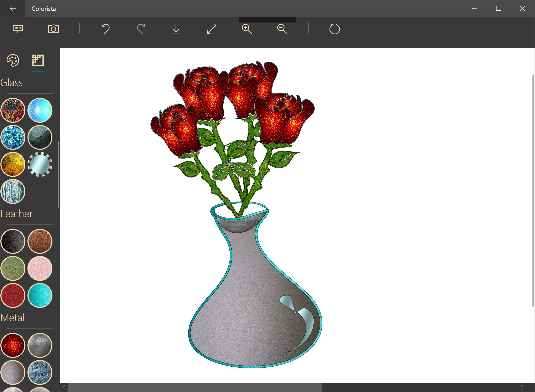Pick the smooth silver metal texture
This screenshot has width=535, height=392.
[13, 372]
